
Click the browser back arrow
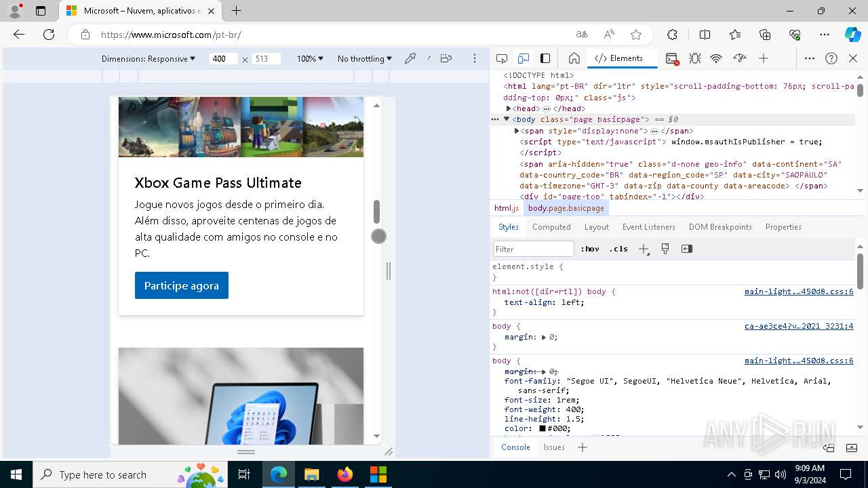coord(19,35)
